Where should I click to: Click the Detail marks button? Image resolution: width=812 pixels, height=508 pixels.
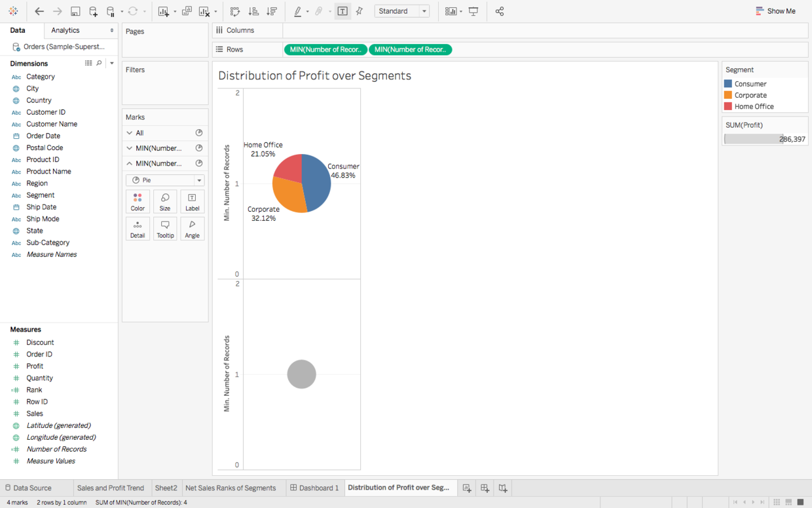(x=138, y=229)
